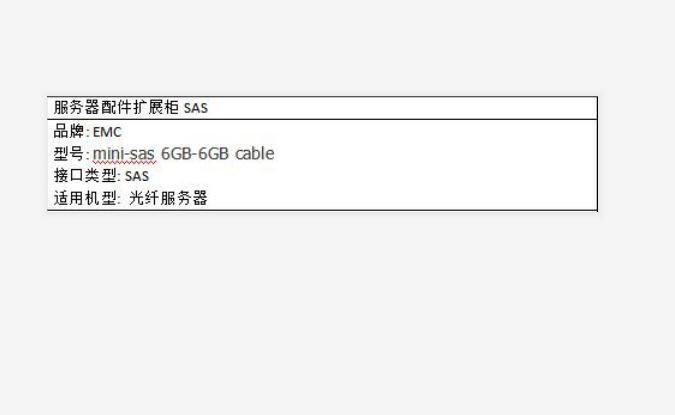Click the 接口类型 label
The height and width of the screenshot is (415, 675).
85,176
